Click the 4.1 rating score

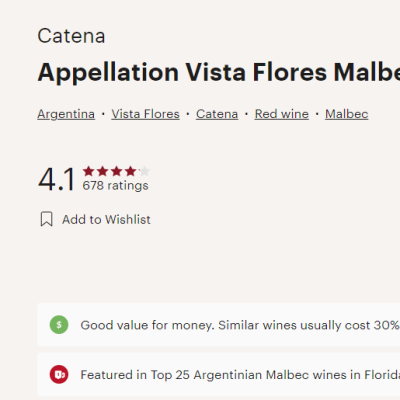(57, 179)
